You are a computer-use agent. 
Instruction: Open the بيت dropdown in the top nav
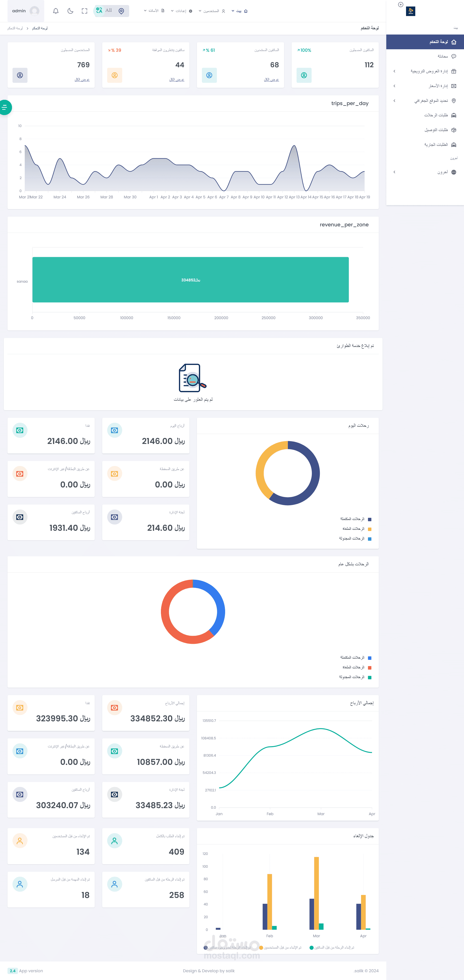(239, 11)
